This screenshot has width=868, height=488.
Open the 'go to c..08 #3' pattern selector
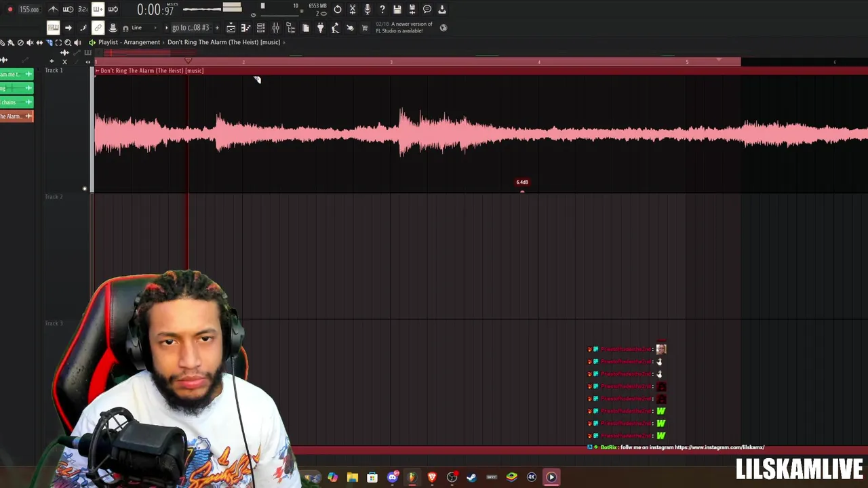pyautogui.click(x=190, y=28)
